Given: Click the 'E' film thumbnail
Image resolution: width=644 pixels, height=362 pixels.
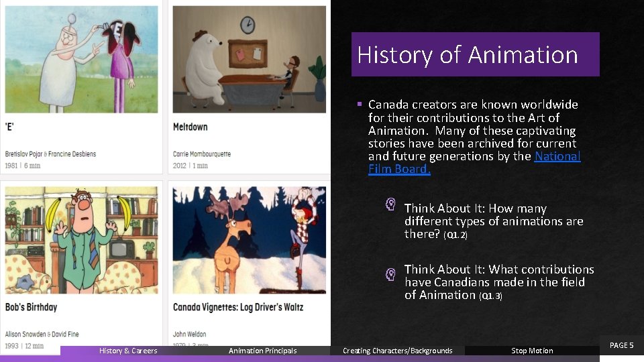Looking at the screenshot, I should point(81,59).
